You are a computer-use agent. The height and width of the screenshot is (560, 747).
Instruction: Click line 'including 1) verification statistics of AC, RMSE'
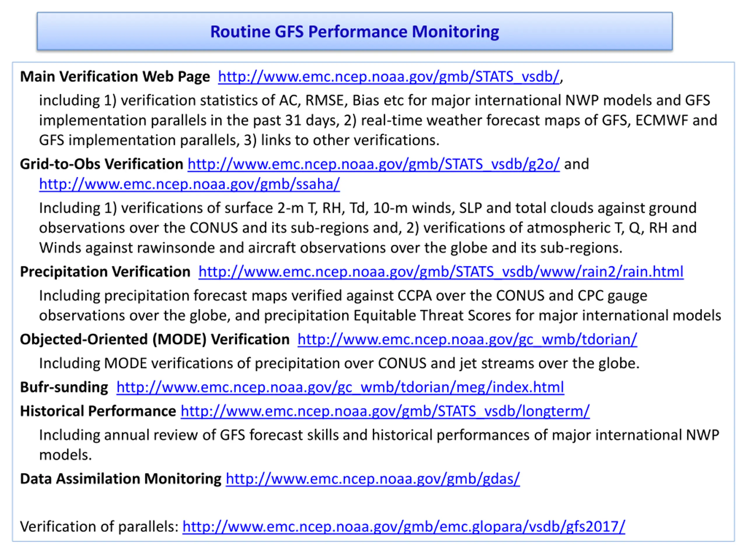click(x=374, y=101)
